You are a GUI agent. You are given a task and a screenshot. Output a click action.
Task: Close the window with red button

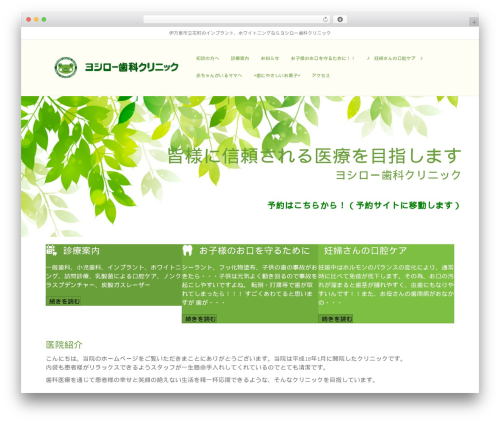pyautogui.click(x=29, y=20)
